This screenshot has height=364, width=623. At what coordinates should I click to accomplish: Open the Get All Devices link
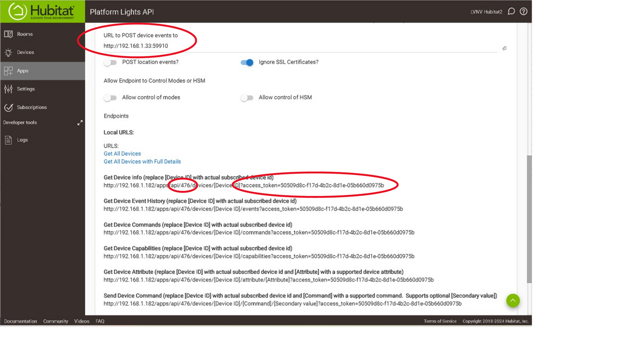122,154
